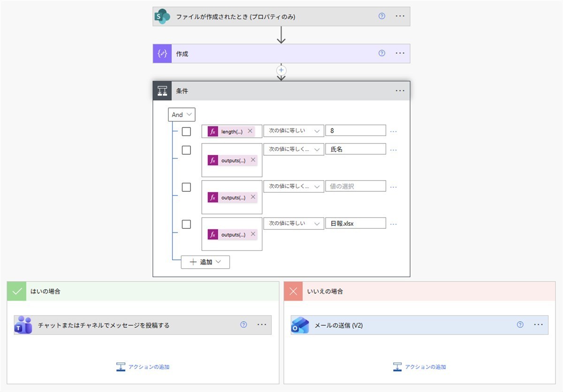Open the And group operator dropdown

click(182, 115)
